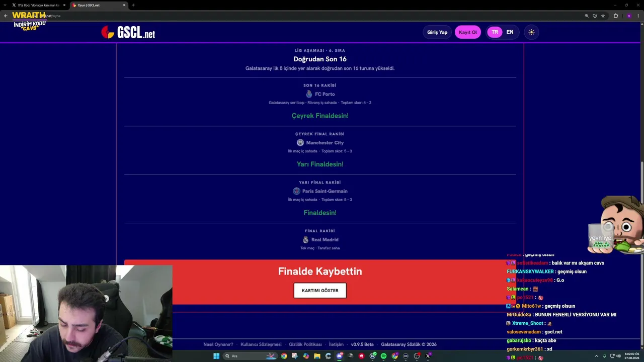Close the X'te Boo tab
The width and height of the screenshot is (644, 362).
pyautogui.click(x=64, y=5)
